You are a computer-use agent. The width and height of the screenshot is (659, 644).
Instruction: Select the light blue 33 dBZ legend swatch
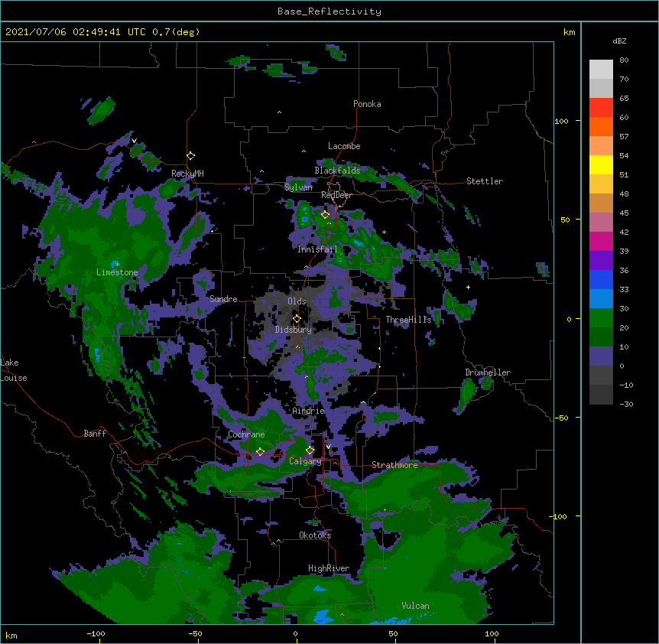[601, 298]
